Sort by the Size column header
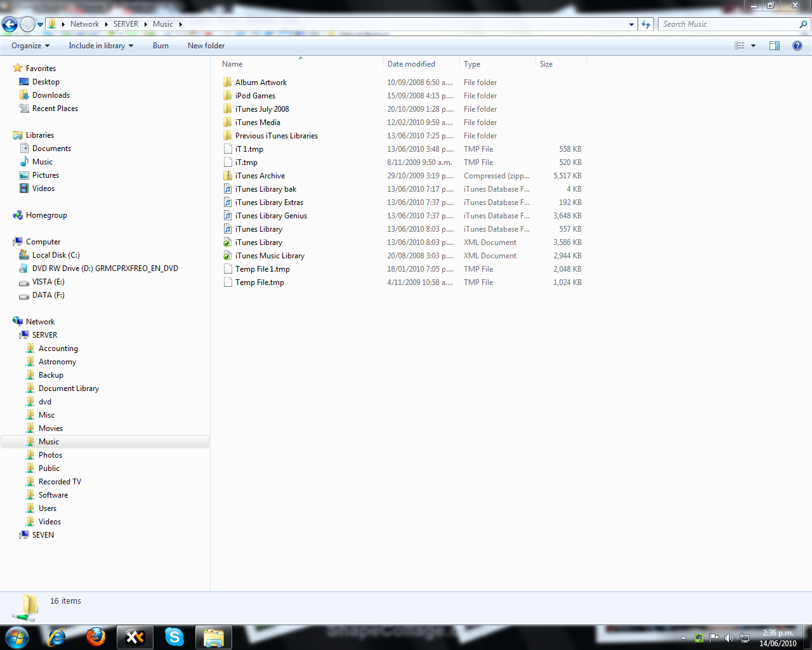This screenshot has width=812, height=650. click(561, 64)
